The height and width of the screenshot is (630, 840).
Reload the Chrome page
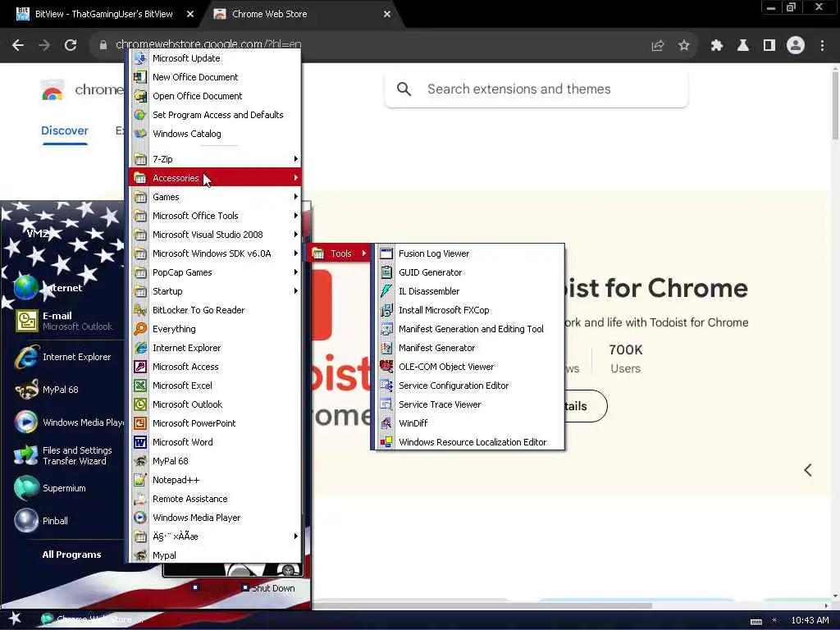(71, 46)
